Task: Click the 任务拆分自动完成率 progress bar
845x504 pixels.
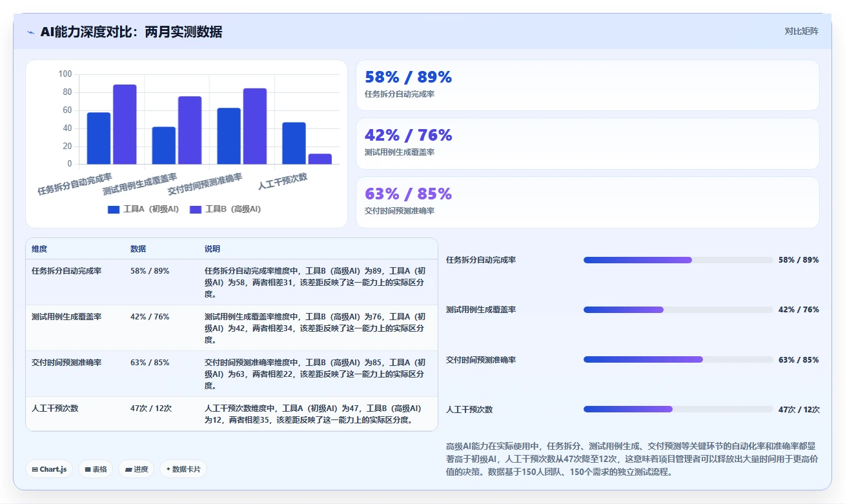Action: coord(678,260)
